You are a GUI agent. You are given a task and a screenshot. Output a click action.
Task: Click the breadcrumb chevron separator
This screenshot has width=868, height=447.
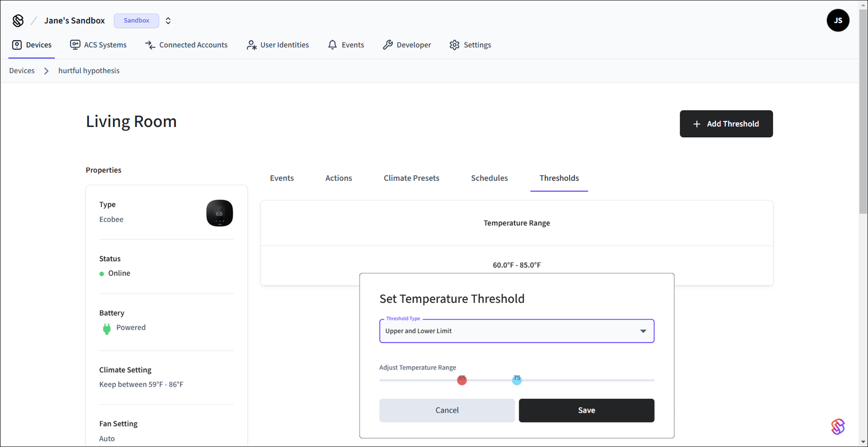click(46, 71)
